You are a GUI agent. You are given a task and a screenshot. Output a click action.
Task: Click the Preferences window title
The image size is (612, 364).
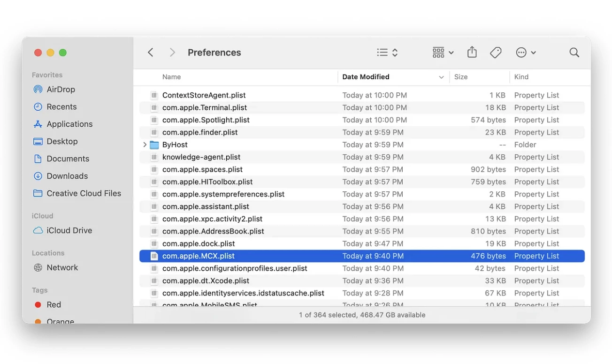[x=214, y=53]
